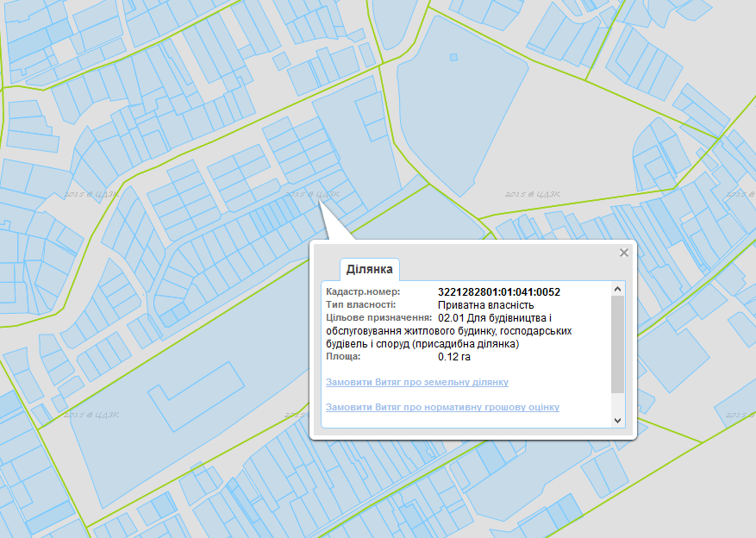The image size is (756, 538).
Task: Click the Приватна власність ownership value
Action: click(485, 305)
